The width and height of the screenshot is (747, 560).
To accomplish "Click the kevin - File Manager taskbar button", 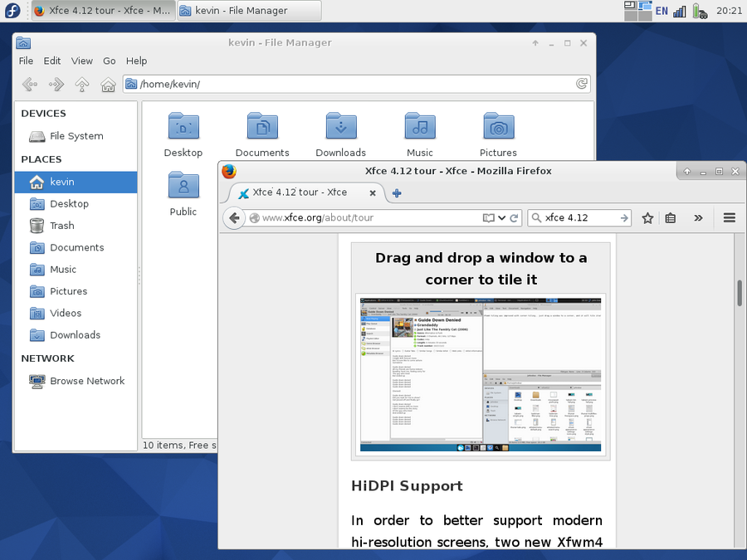I will tap(248, 11).
